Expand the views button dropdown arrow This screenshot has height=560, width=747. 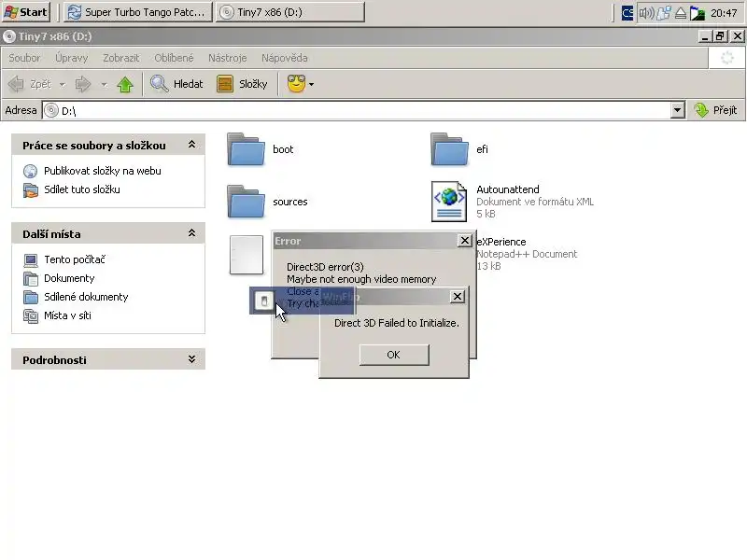[312, 85]
